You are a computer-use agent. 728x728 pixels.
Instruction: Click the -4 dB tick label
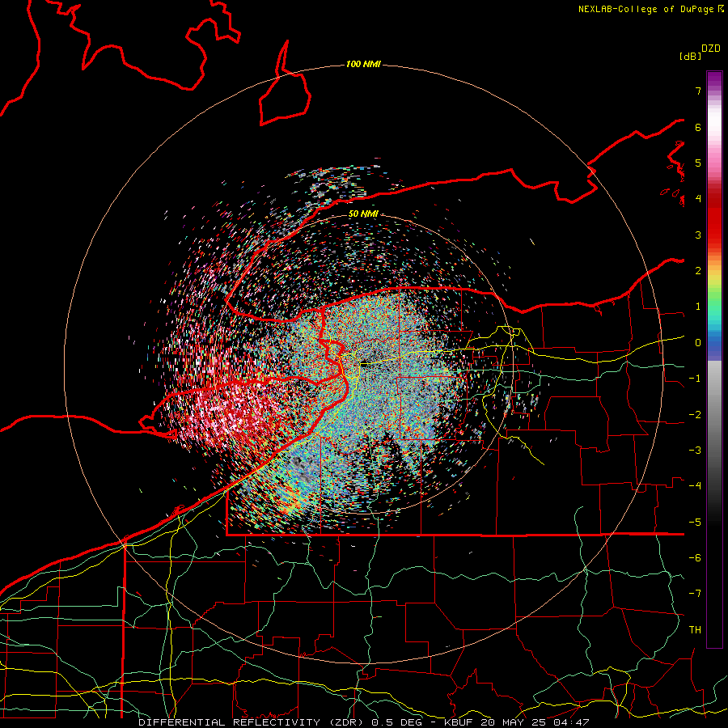tap(695, 486)
